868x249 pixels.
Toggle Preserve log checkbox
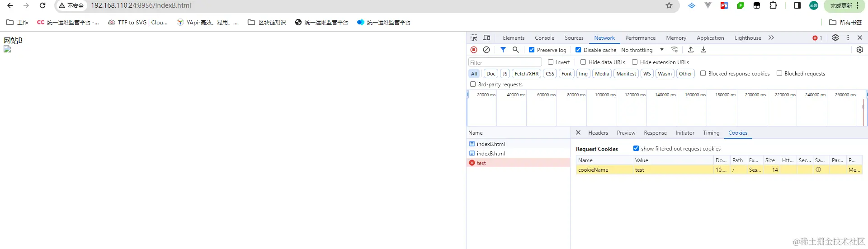coord(532,50)
